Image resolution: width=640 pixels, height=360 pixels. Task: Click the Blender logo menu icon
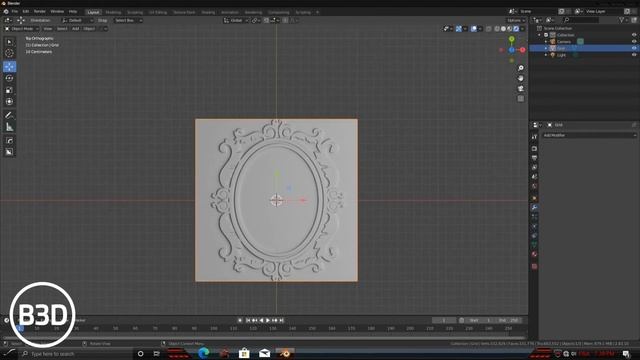[x=6, y=12]
